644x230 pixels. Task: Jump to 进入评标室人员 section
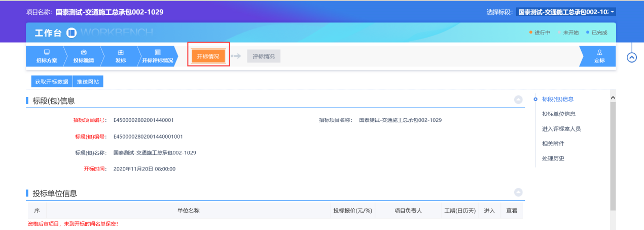pyautogui.click(x=561, y=129)
